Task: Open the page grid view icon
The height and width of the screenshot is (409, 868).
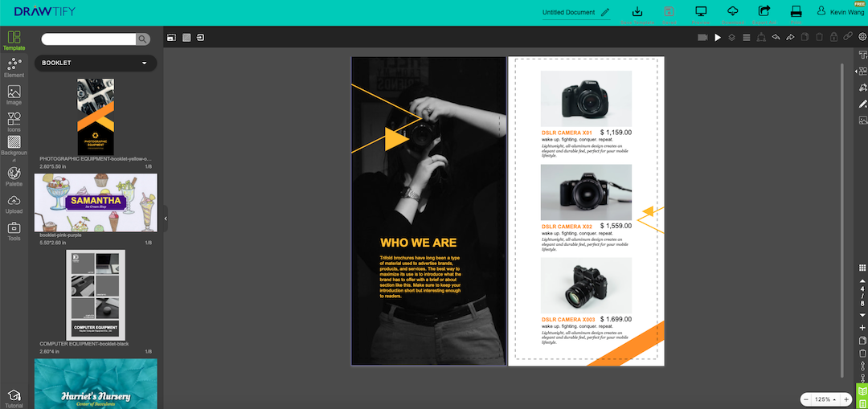Action: coord(862,268)
